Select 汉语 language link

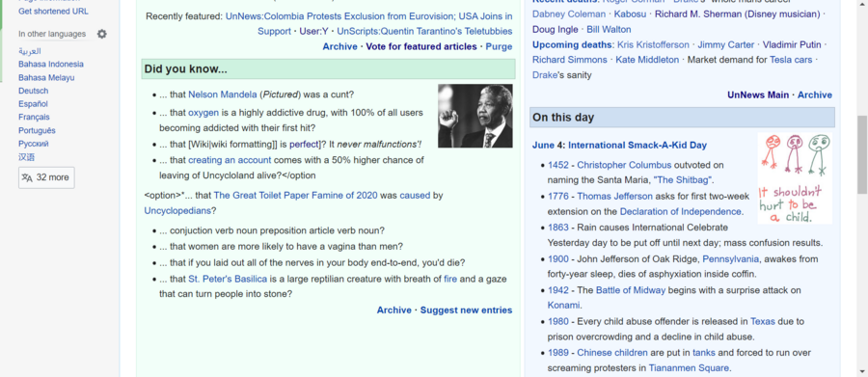tap(27, 157)
